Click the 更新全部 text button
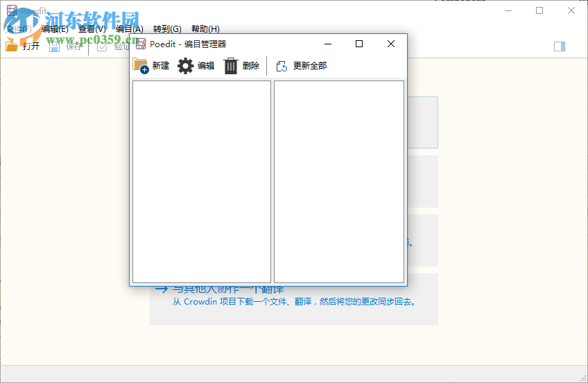The width and height of the screenshot is (588, 383). (x=310, y=66)
